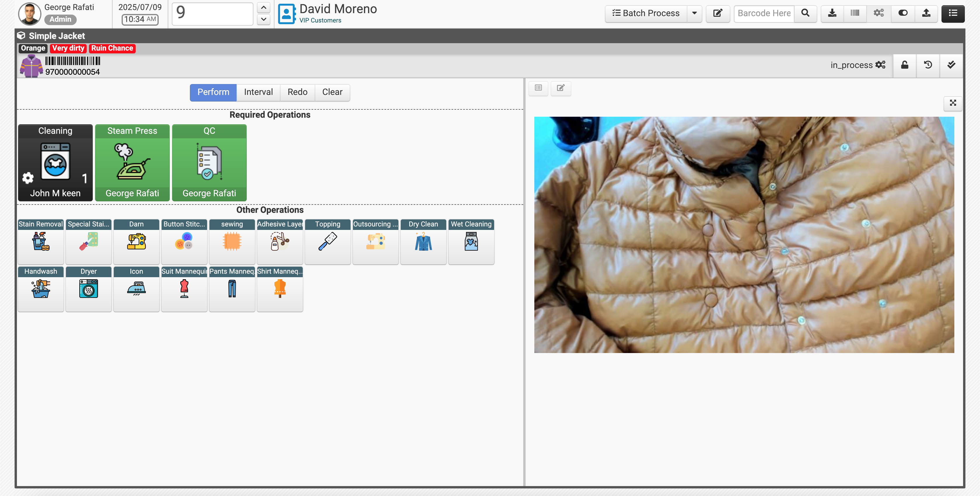Select the Darn sewing machine operation
The image size is (980, 496).
tap(136, 242)
